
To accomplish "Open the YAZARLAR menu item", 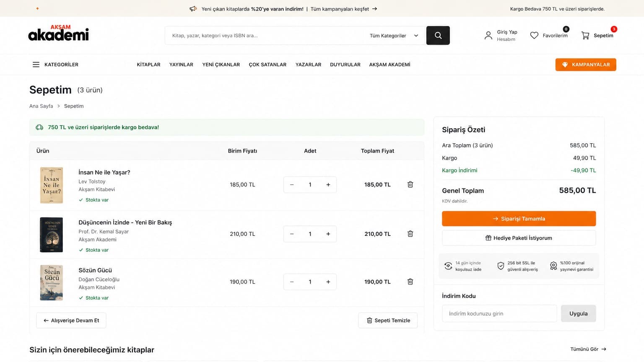I will [x=308, y=65].
